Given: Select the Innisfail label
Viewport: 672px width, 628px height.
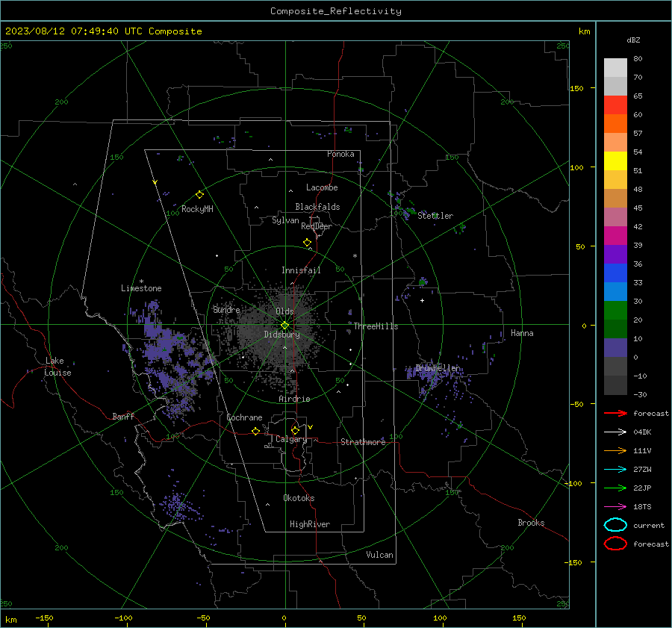Looking at the screenshot, I should point(301,270).
